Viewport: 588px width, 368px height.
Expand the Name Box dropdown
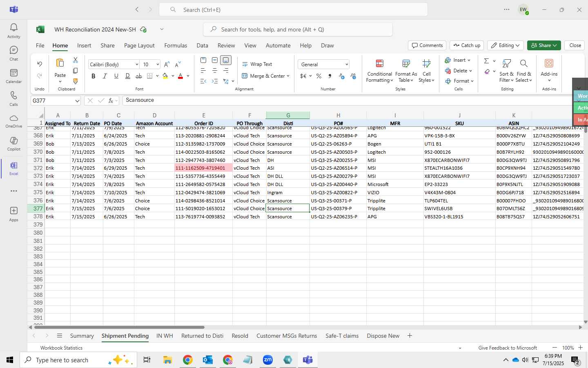[77, 101]
